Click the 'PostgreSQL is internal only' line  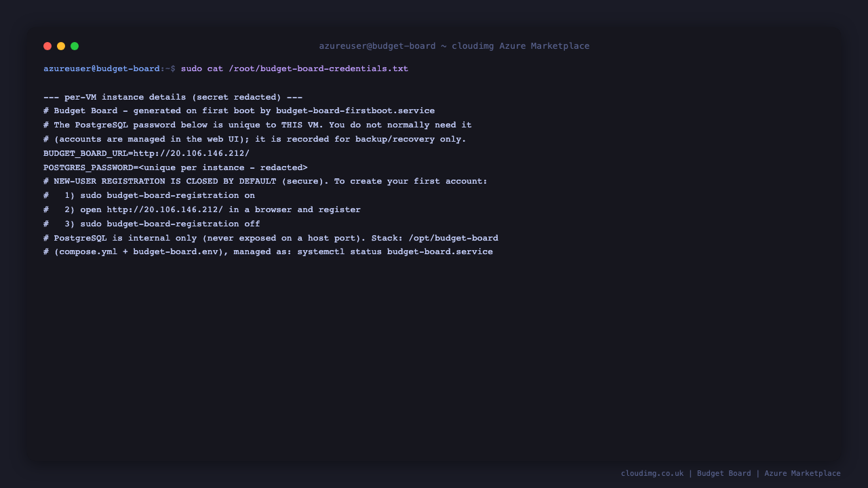click(x=271, y=238)
